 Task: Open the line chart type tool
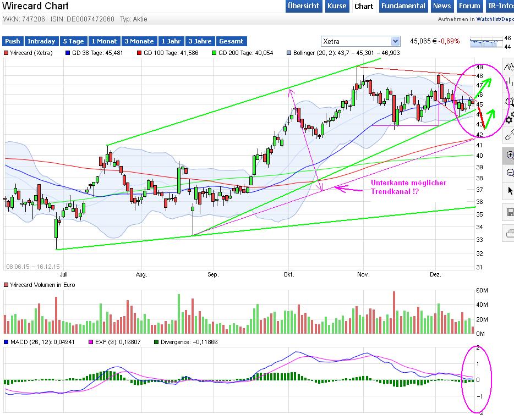click(508, 67)
